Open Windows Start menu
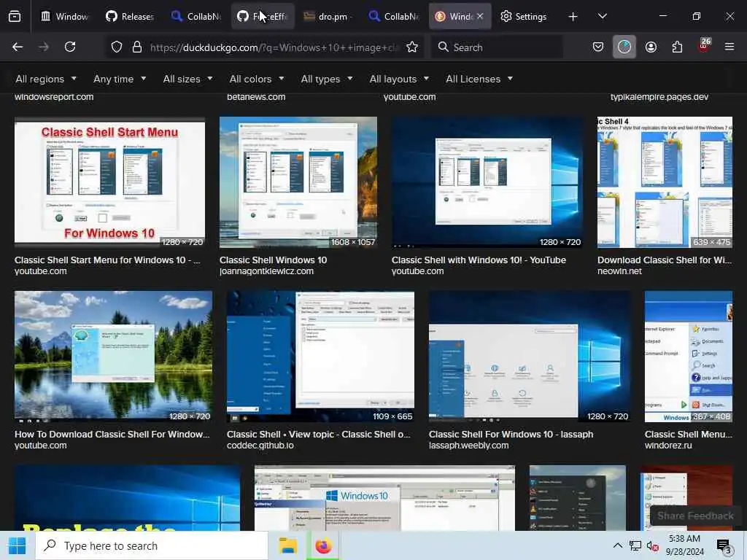This screenshot has width=747, height=560. click(x=18, y=545)
